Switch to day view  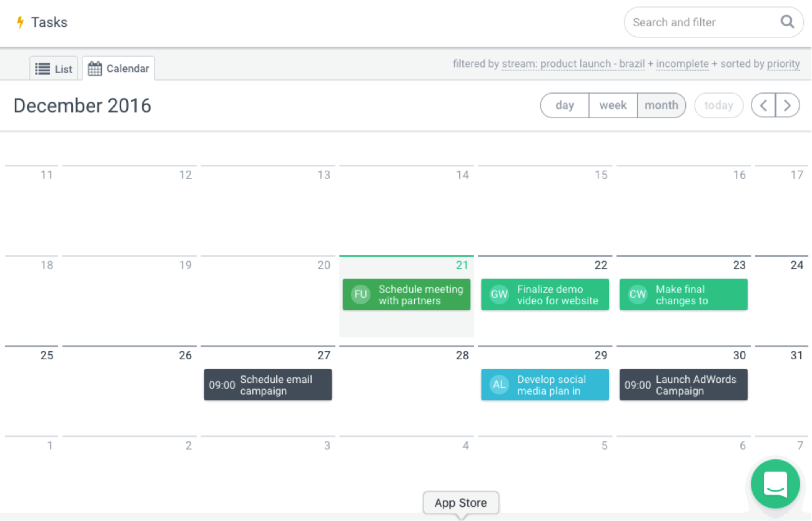pyautogui.click(x=565, y=106)
